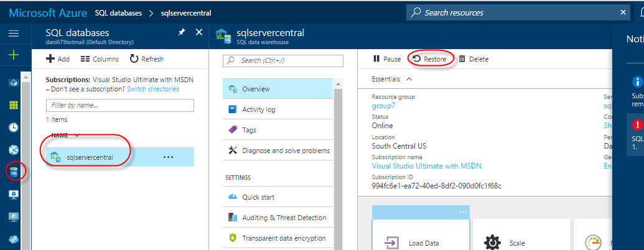The image size is (644, 250).
Task: Click the Filter by name field
Action: click(x=120, y=106)
